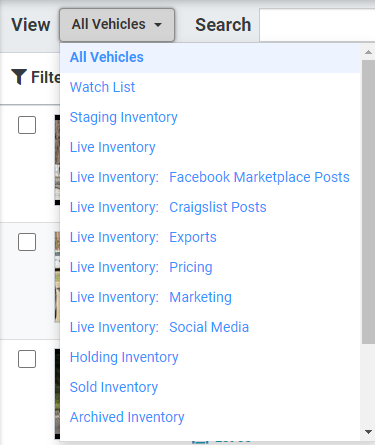
Task: Open Live Inventory: Facebook Marketplace Posts
Action: pos(210,177)
